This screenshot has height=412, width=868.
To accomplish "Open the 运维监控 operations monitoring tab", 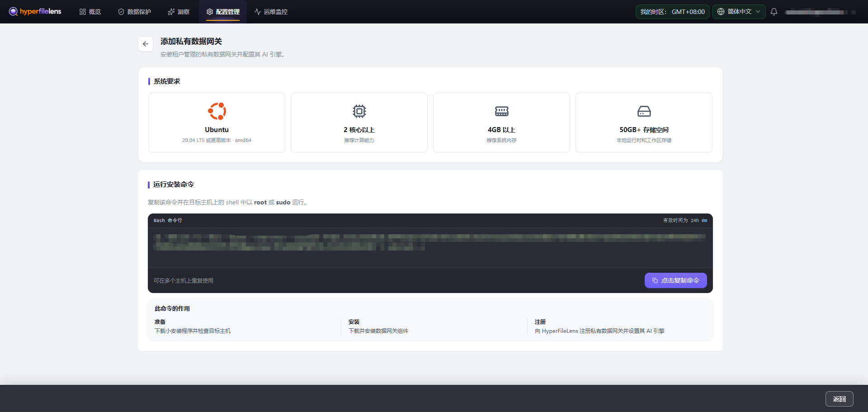I will pos(271,12).
